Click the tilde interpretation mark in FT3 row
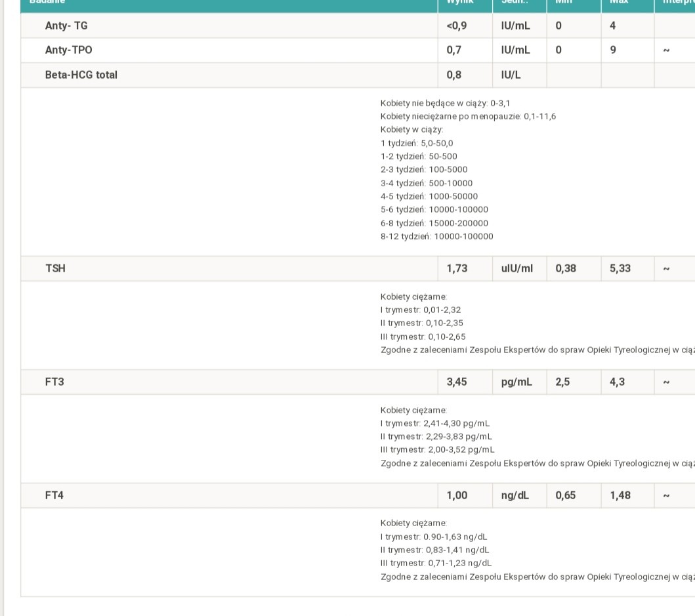The height and width of the screenshot is (616, 695). coord(666,382)
